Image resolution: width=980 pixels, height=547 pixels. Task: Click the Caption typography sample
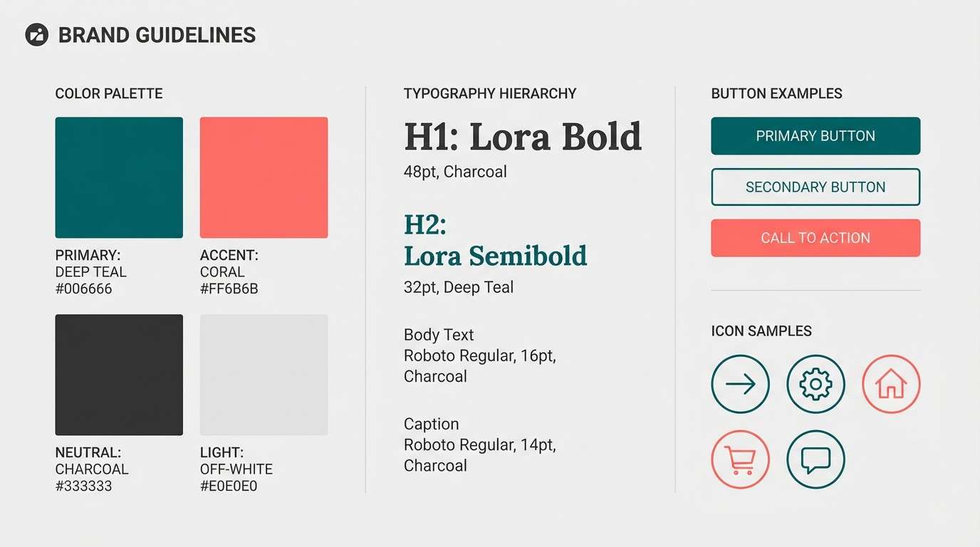pyautogui.click(x=432, y=424)
